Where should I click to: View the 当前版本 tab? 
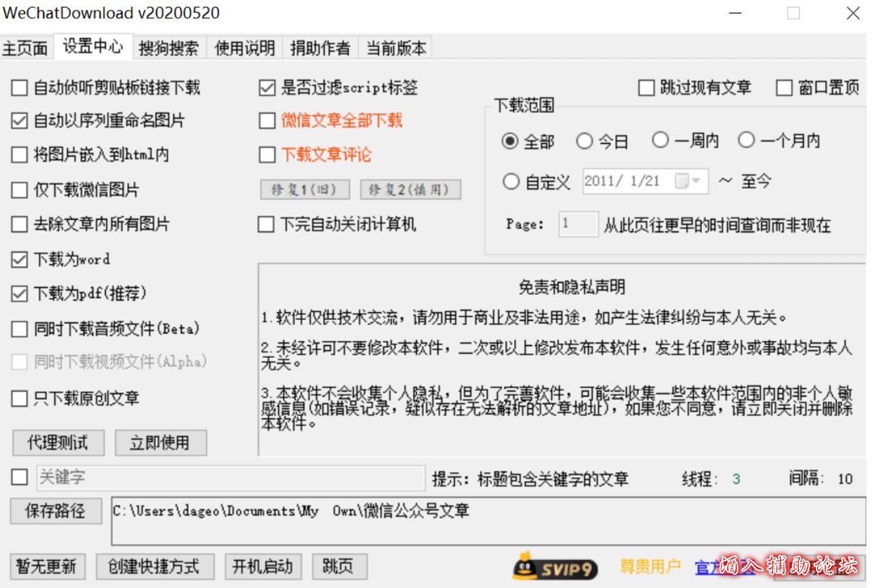pyautogui.click(x=396, y=48)
